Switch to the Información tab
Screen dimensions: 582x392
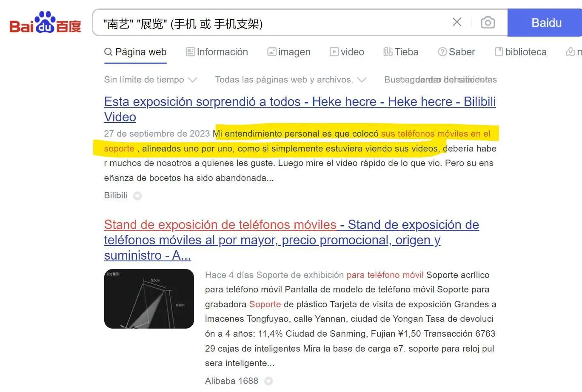217,52
